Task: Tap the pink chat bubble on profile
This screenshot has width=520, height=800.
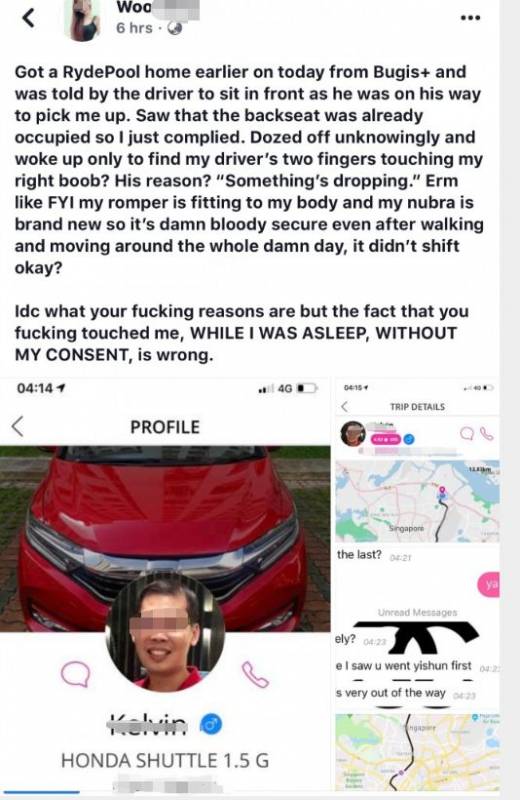Action: [76, 673]
